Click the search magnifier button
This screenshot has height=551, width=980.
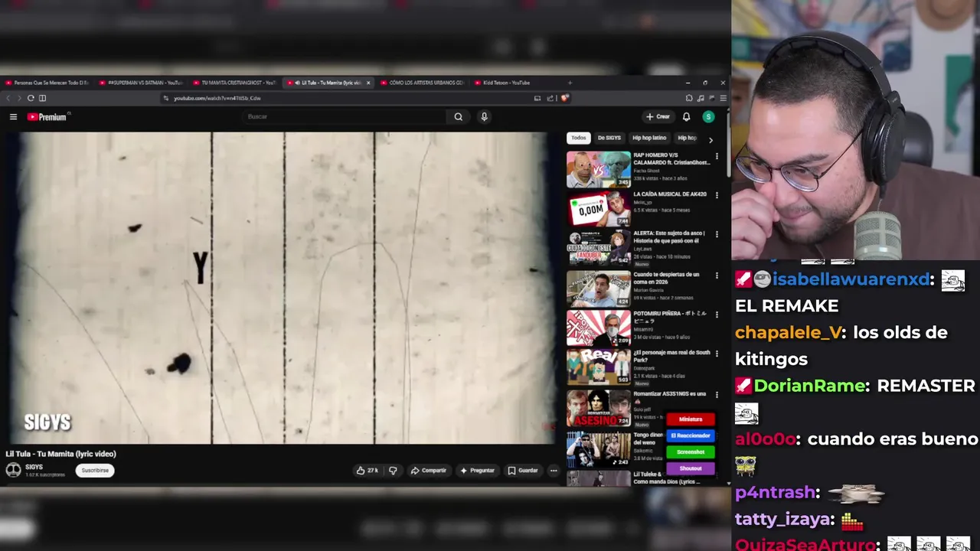(458, 117)
